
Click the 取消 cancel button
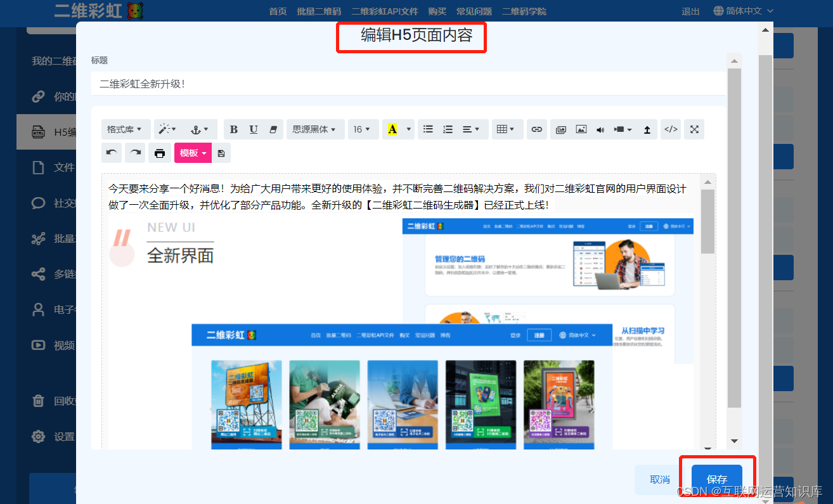660,480
